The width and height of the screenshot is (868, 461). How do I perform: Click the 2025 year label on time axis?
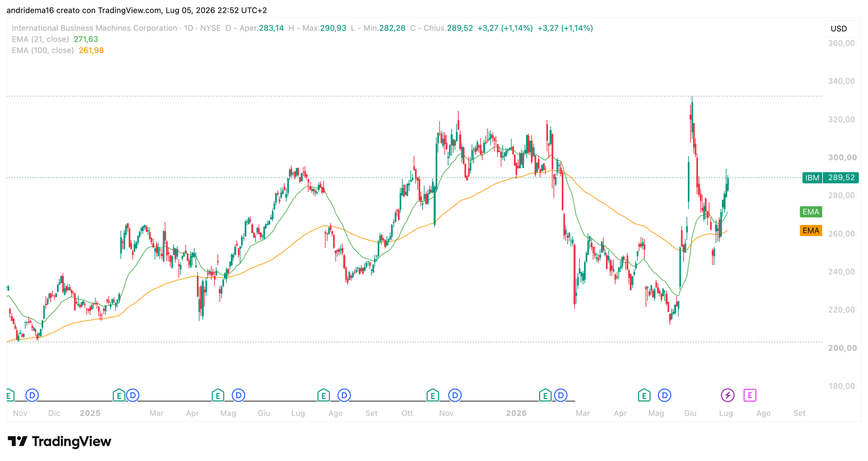tap(90, 413)
